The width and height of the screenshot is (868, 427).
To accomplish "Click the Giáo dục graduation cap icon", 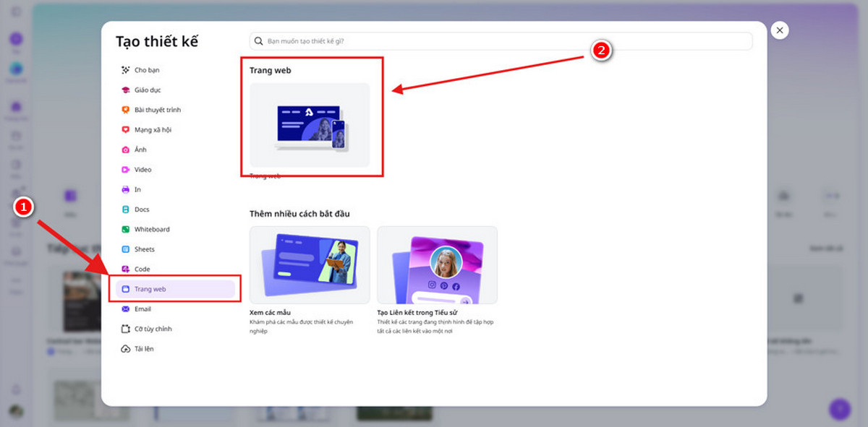I will click(x=126, y=90).
